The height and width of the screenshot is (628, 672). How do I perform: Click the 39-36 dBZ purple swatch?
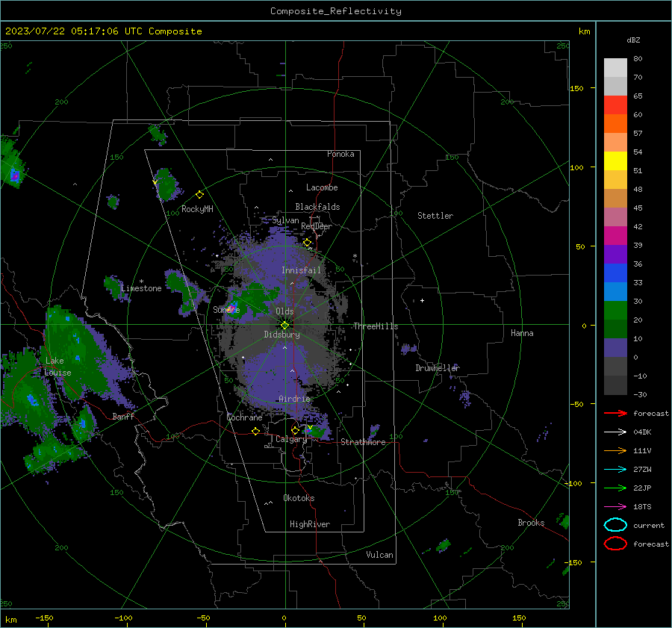(x=615, y=254)
